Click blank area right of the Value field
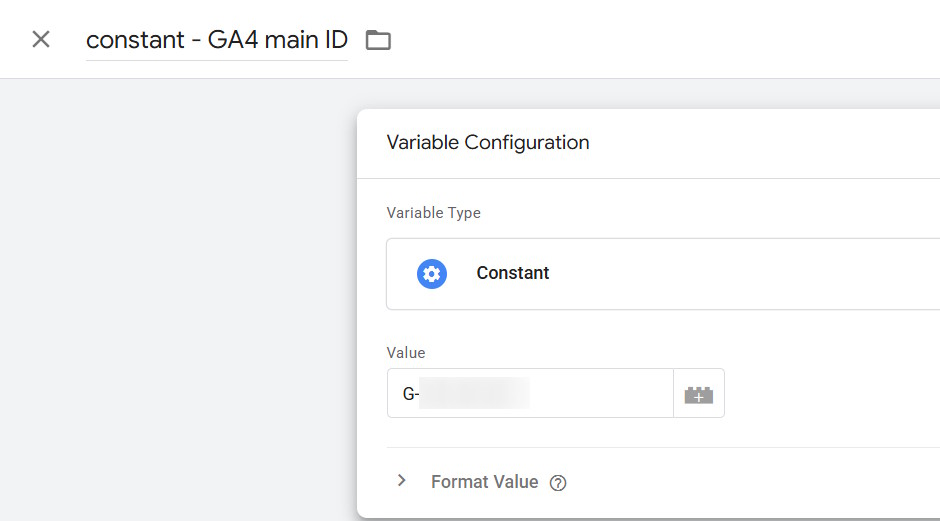940x521 pixels. [833, 393]
